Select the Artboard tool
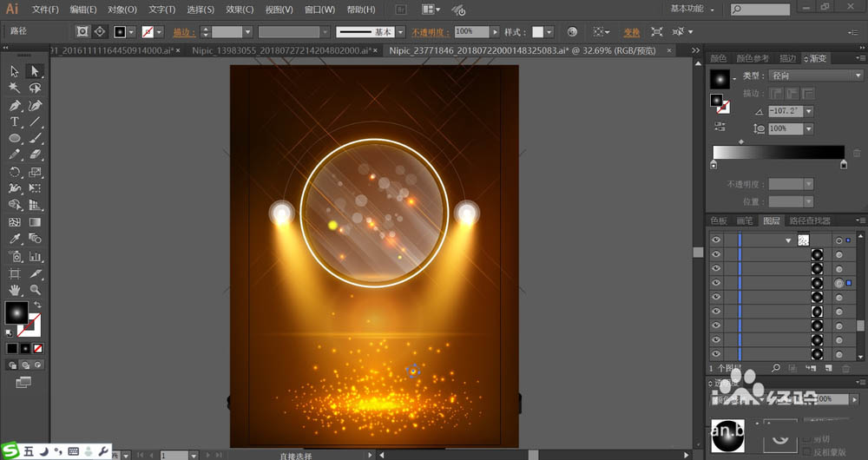This screenshot has width=868, height=460. (x=15, y=273)
